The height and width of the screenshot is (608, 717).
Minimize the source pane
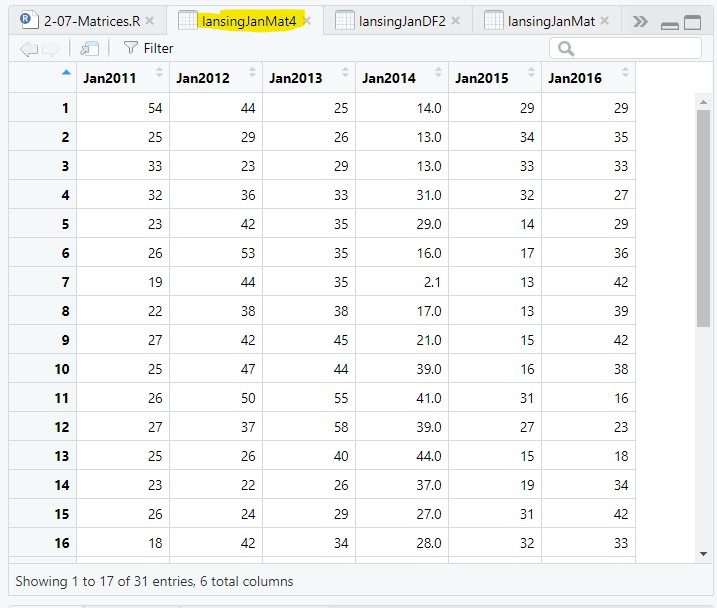(670, 26)
